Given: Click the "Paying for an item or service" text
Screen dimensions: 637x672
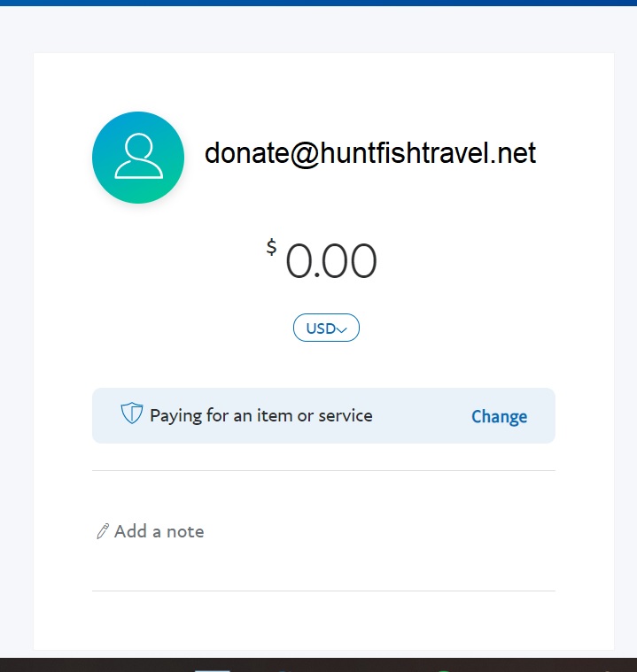Looking at the screenshot, I should [x=261, y=415].
